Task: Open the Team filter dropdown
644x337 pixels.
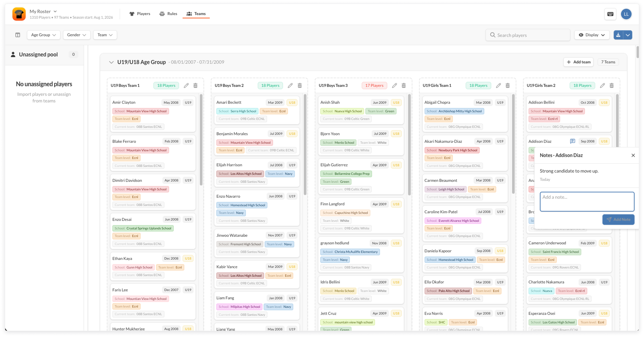Action: tap(105, 35)
